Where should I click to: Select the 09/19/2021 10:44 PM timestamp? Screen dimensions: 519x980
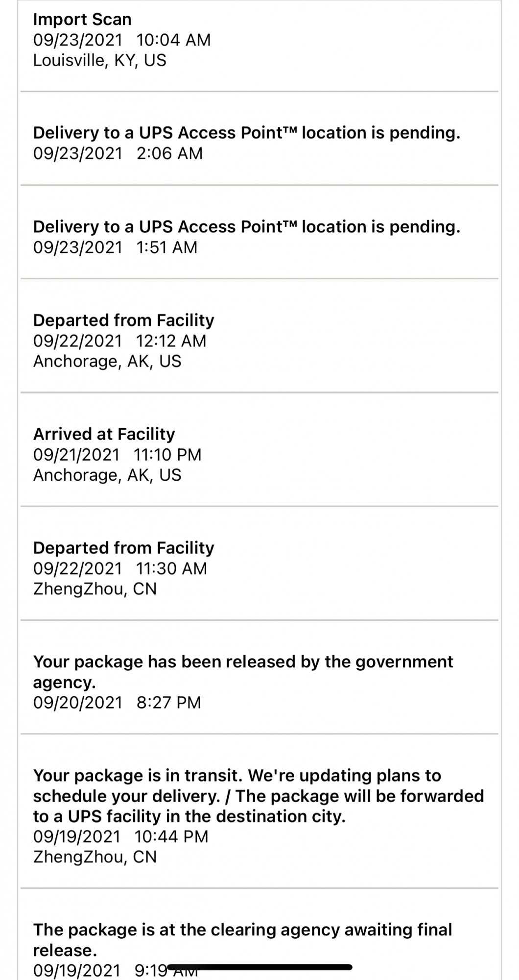pos(121,836)
